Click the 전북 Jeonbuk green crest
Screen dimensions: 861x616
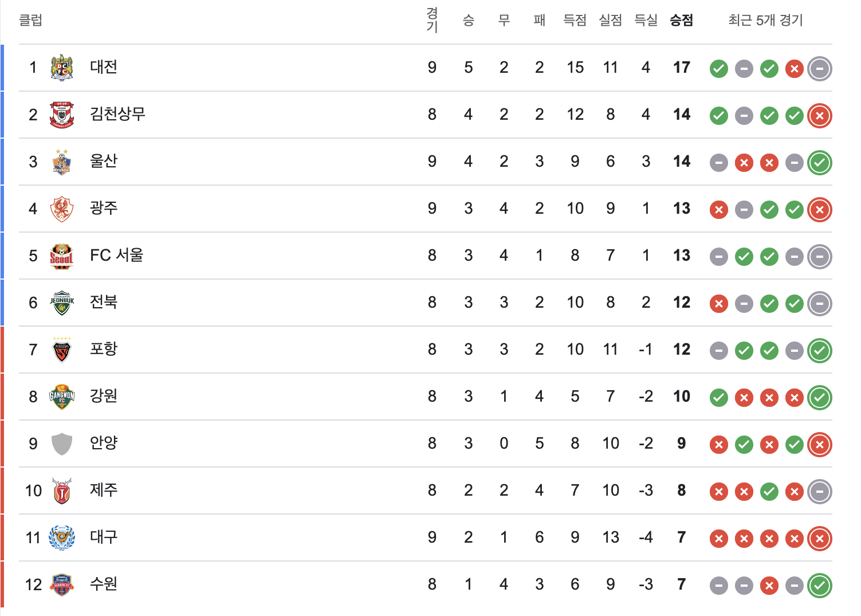pos(62,303)
